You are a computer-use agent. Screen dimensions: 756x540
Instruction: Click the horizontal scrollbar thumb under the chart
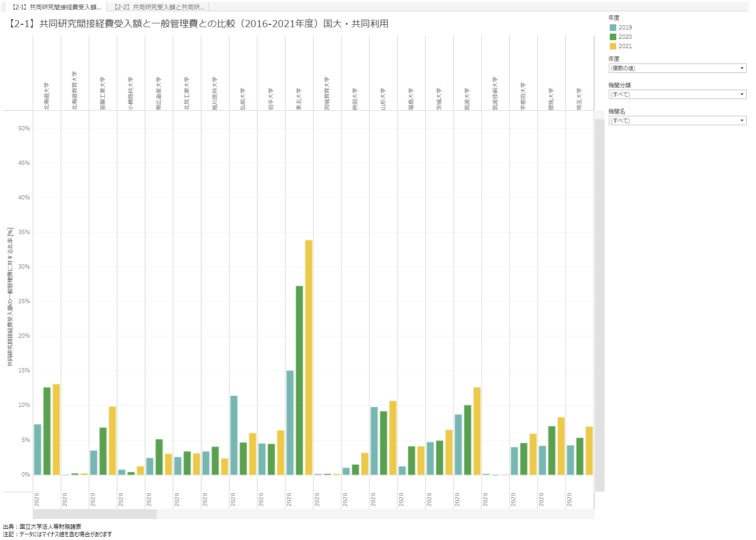(x=94, y=514)
